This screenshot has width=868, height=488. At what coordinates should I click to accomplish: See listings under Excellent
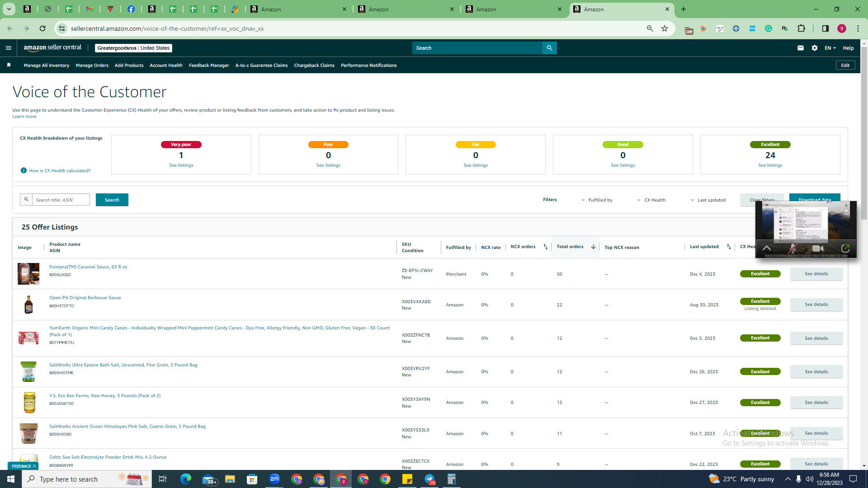pyautogui.click(x=770, y=165)
